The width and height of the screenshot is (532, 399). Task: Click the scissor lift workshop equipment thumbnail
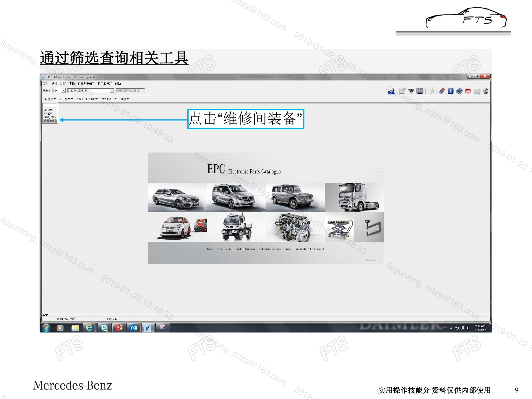tap(339, 227)
